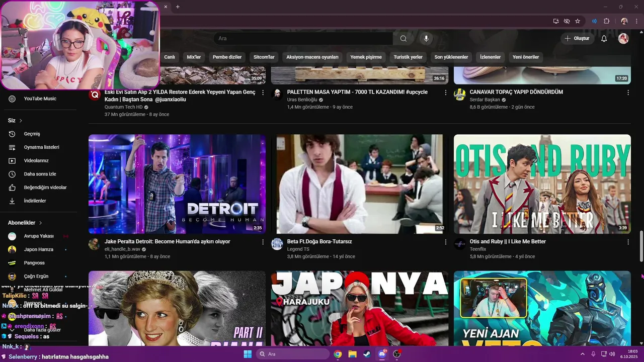Click the crossed-eye tracking protection icon
The image size is (644, 362).
pyautogui.click(x=567, y=21)
